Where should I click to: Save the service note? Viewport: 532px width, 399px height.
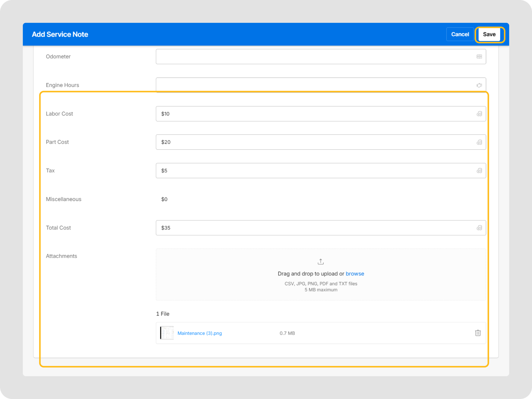489,34
